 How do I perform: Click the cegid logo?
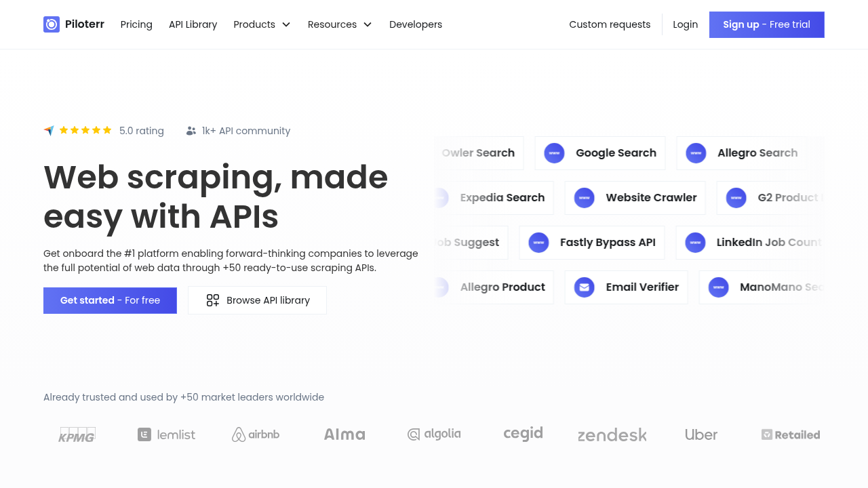[x=523, y=434]
